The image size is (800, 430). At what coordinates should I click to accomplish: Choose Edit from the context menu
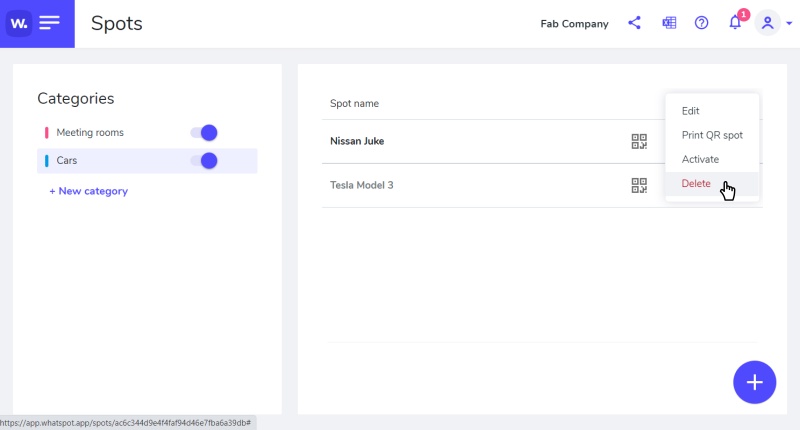pos(691,111)
